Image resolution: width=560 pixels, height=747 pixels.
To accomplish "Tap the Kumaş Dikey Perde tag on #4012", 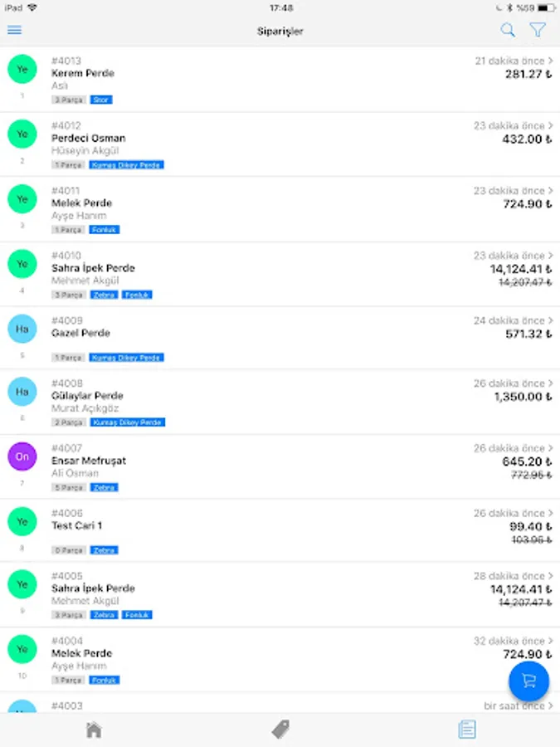I will coord(127,165).
